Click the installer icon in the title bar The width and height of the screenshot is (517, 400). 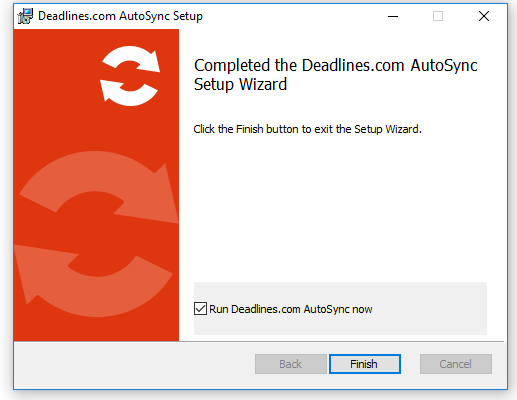(x=25, y=16)
